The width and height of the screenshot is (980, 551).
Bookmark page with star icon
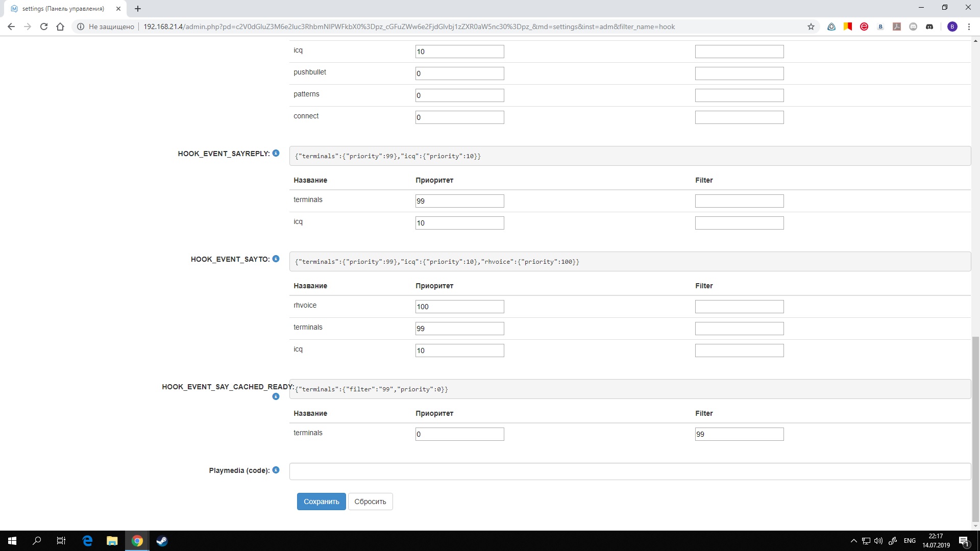click(x=811, y=27)
